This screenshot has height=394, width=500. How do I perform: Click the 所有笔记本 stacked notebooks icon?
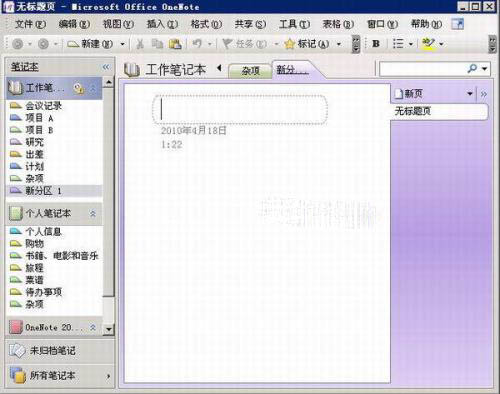pos(18,375)
